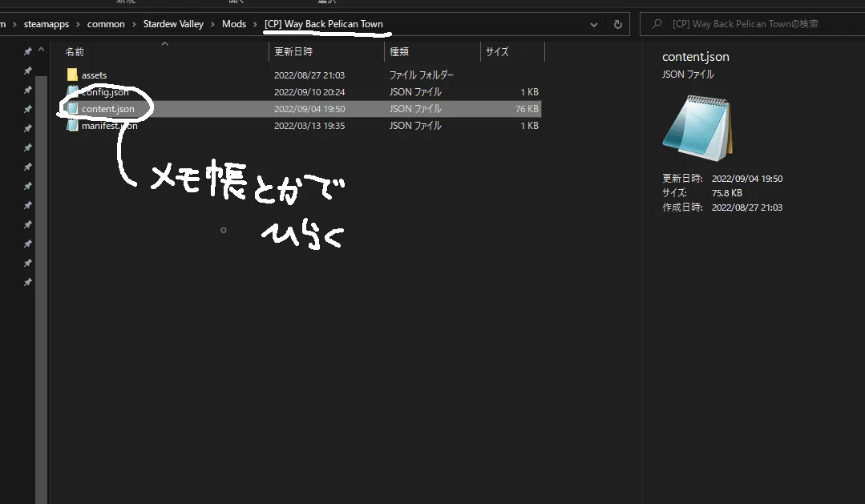
Task: Select [CP] Way Back Pelican Town breadcrumb
Action: point(324,24)
